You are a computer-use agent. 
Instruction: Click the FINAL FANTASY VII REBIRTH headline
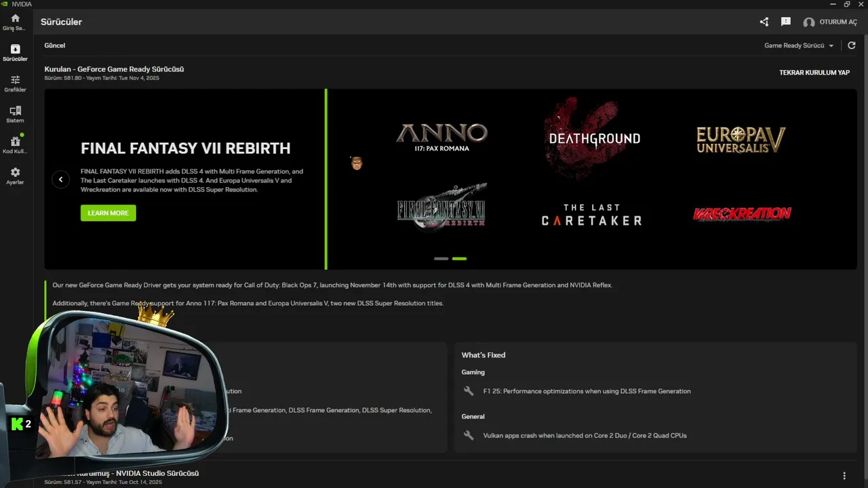point(186,148)
